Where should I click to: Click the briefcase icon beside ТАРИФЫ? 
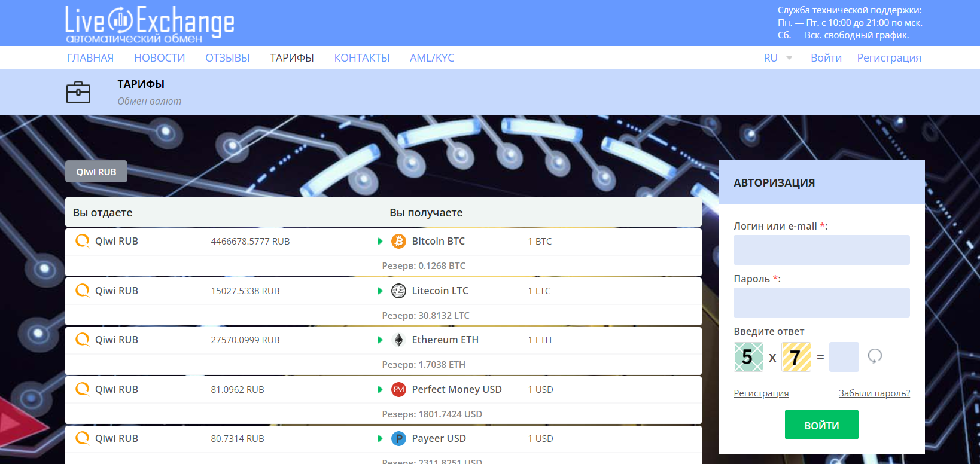[78, 92]
